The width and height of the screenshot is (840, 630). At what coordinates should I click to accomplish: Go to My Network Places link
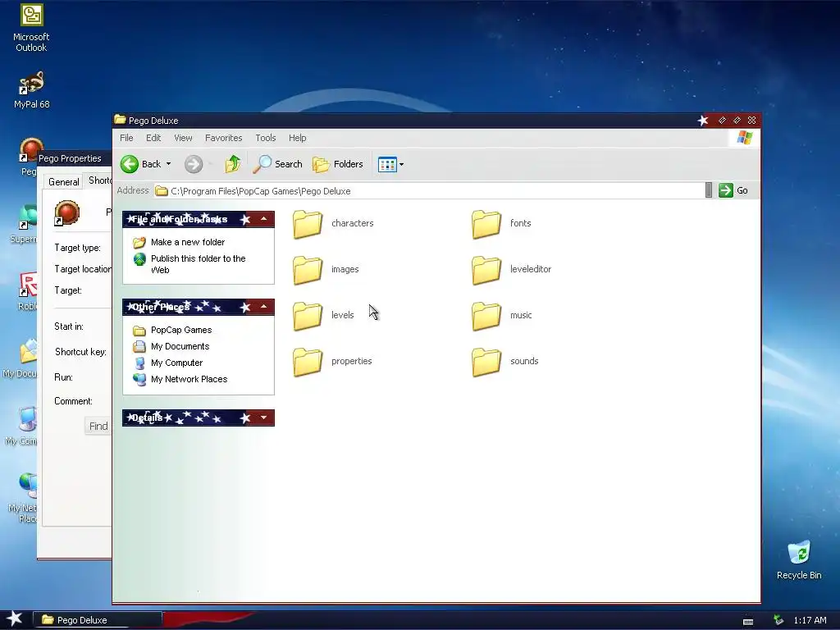coord(189,379)
